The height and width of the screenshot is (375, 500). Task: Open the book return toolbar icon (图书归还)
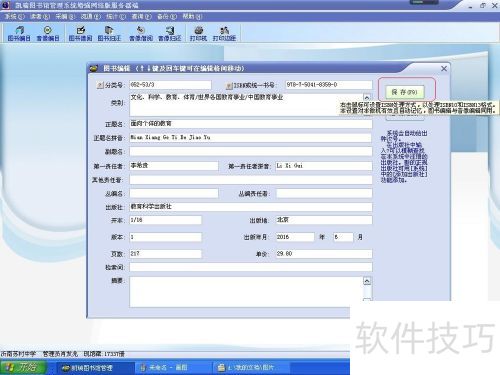tap(109, 34)
